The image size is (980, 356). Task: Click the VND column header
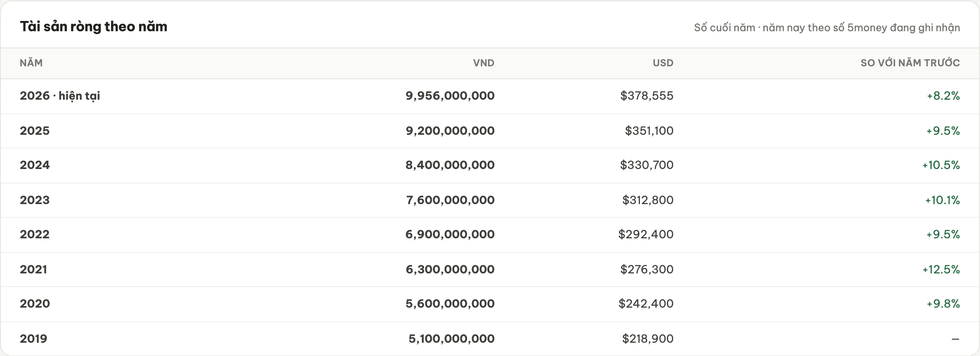[x=484, y=63]
